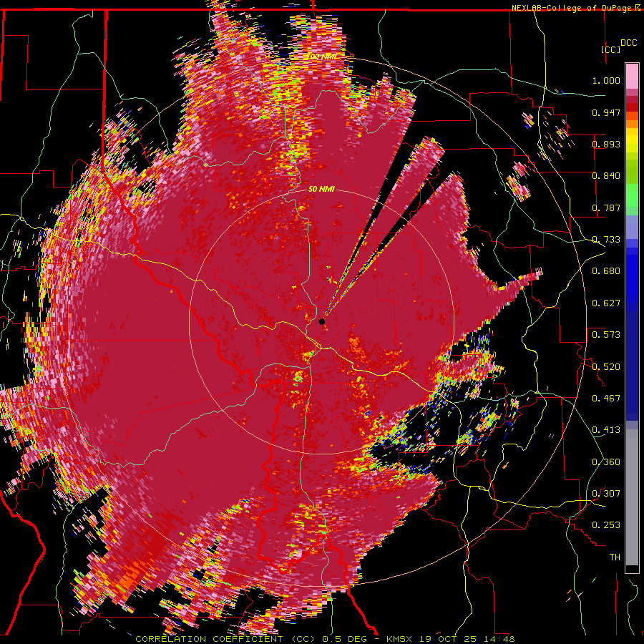The width and height of the screenshot is (644, 644).
Task: Select the 0.307 legend value
Action: pyautogui.click(x=606, y=494)
